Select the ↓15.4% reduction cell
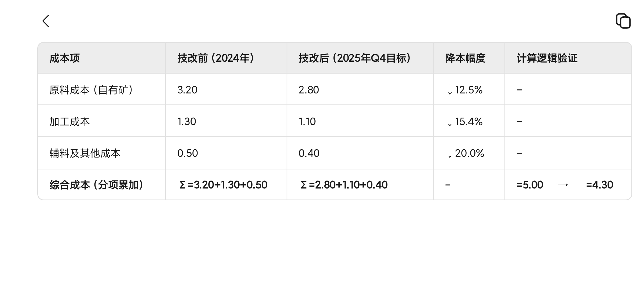The height and width of the screenshot is (290, 644). 465,122
